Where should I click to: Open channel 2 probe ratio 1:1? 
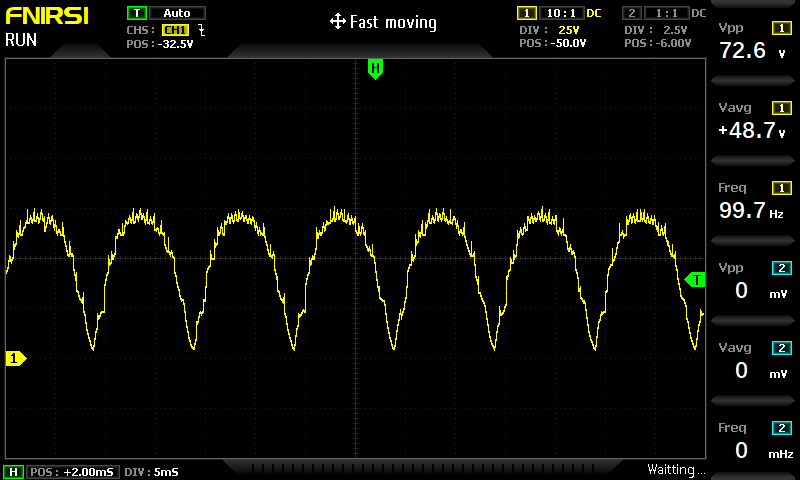[666, 13]
